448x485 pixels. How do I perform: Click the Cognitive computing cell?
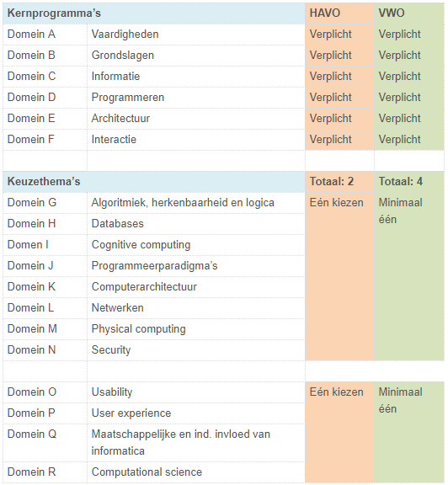196,245
